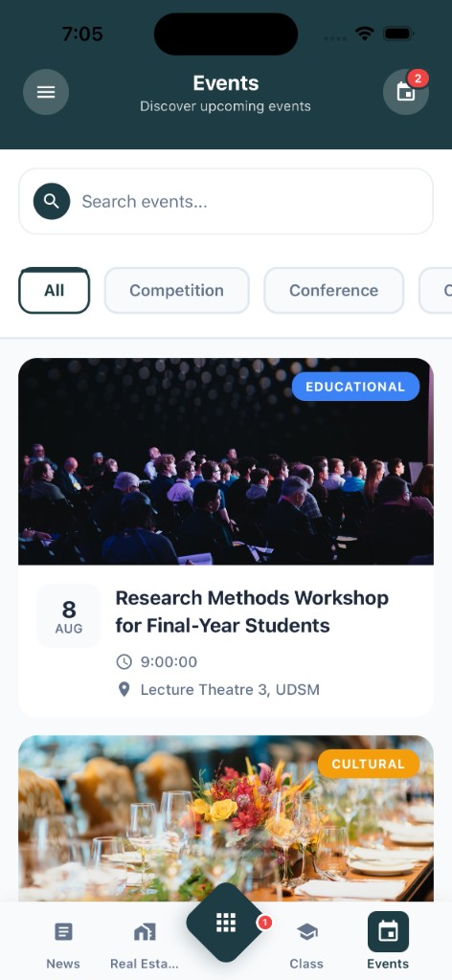
Task: Open the Class graduation cap icon
Action: click(x=306, y=932)
